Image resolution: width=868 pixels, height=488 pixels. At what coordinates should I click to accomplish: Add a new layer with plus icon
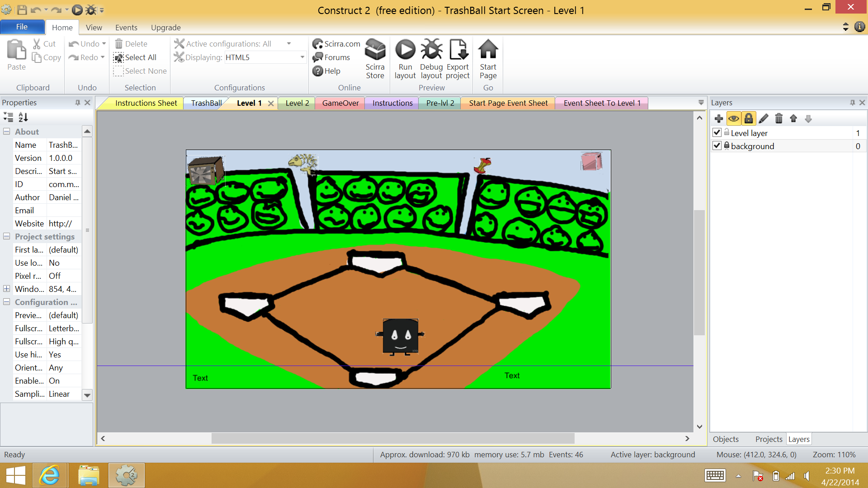pyautogui.click(x=719, y=119)
